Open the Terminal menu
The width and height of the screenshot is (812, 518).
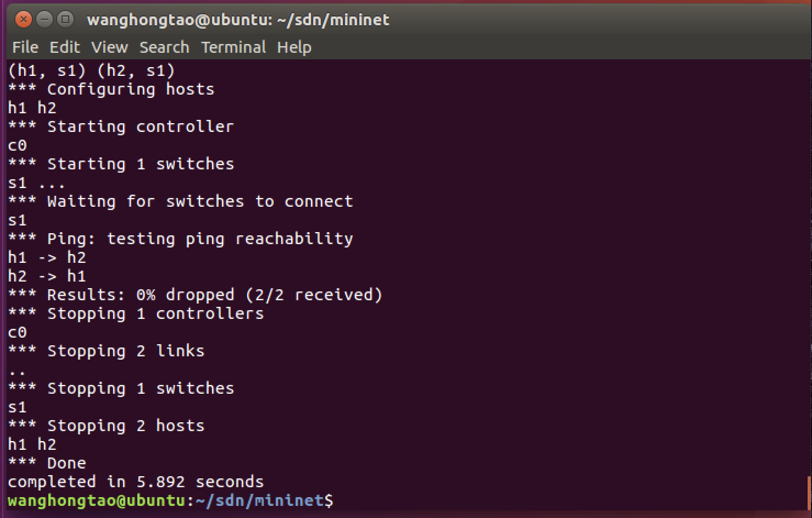coord(233,47)
